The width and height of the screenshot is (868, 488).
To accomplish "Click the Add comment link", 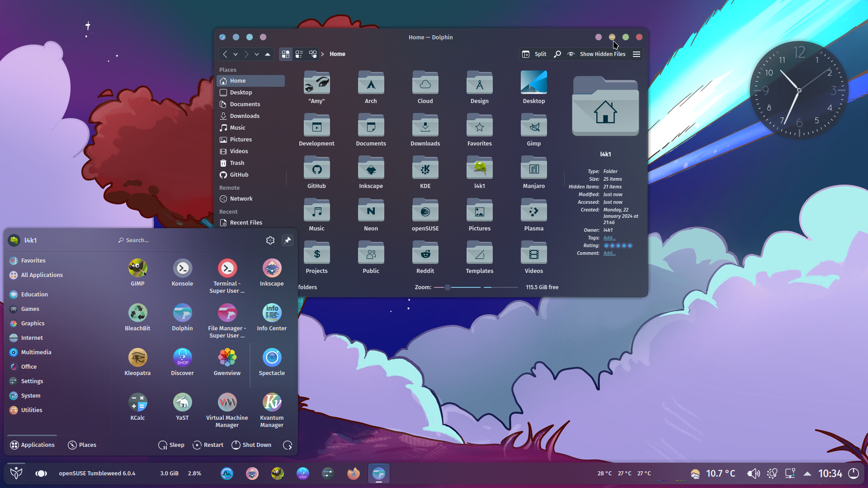I will tap(609, 253).
